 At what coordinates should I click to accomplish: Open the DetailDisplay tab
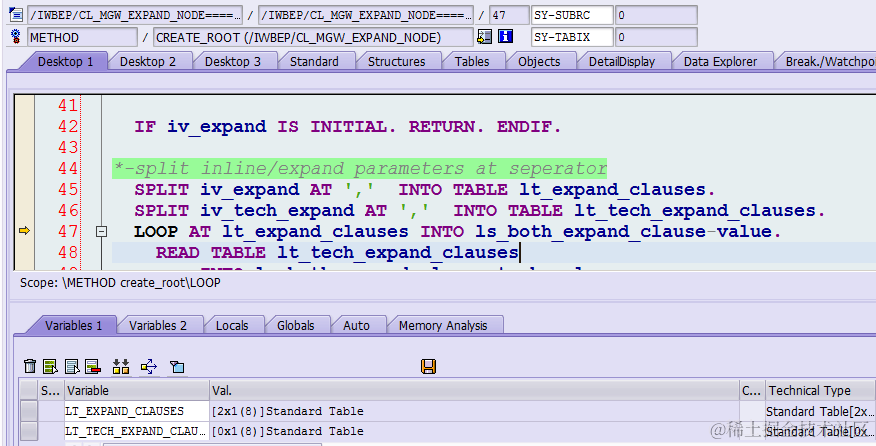point(622,61)
